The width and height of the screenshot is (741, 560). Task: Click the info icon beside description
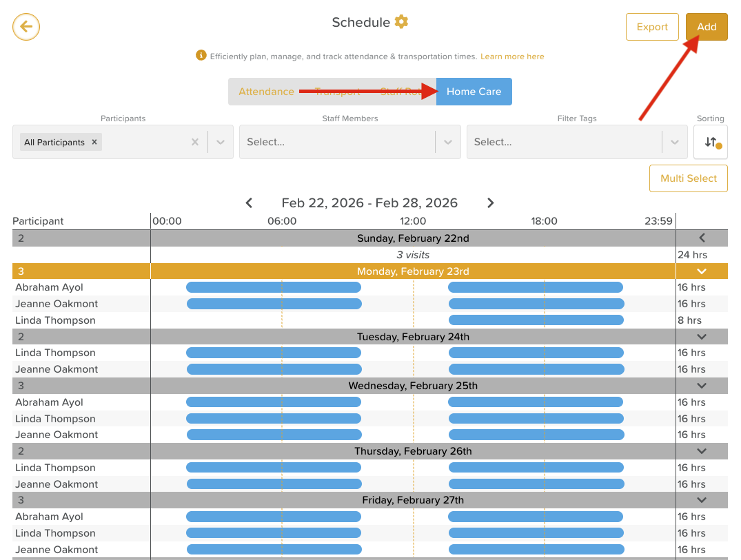[201, 56]
